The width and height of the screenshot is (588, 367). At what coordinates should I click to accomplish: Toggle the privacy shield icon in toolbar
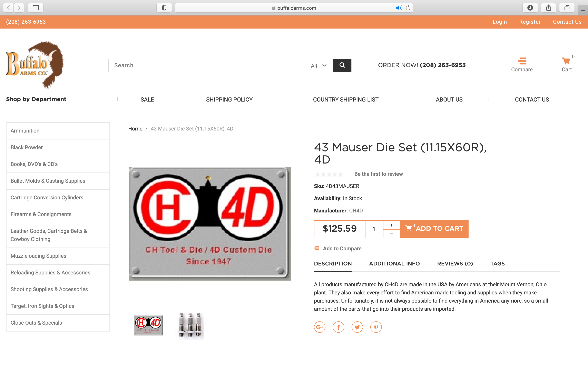coord(164,8)
